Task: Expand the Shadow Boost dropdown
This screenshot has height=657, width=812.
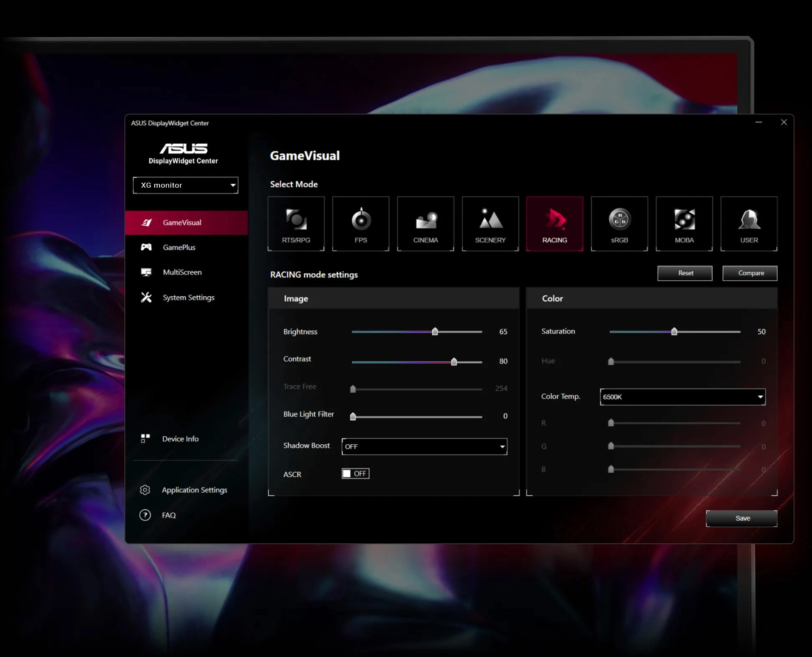Action: 424,446
